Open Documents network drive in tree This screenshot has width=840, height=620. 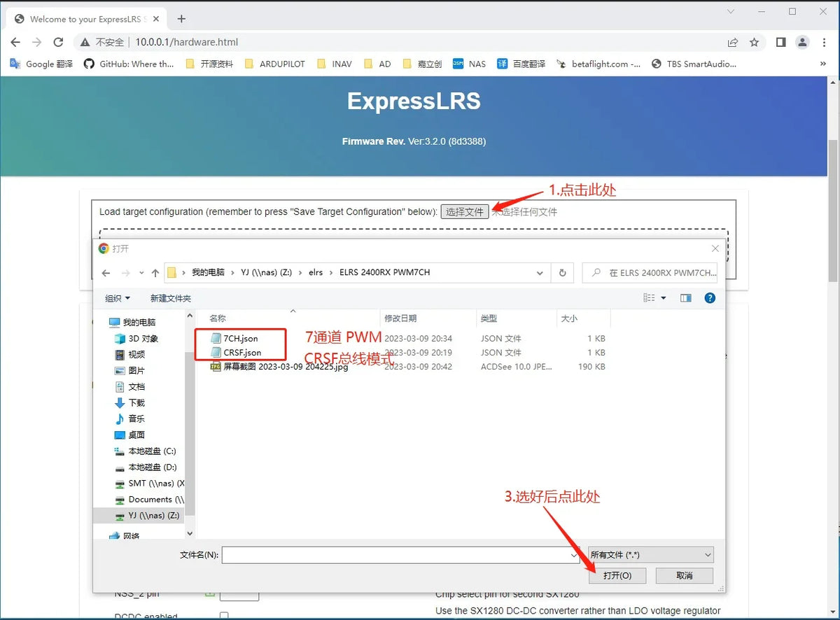point(149,500)
